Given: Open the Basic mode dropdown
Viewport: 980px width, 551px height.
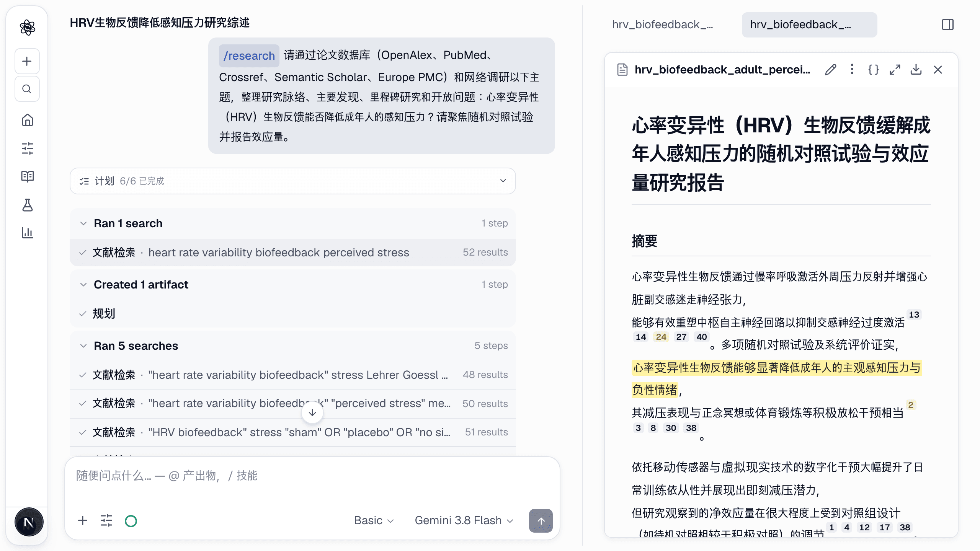Looking at the screenshot, I should coord(374,520).
